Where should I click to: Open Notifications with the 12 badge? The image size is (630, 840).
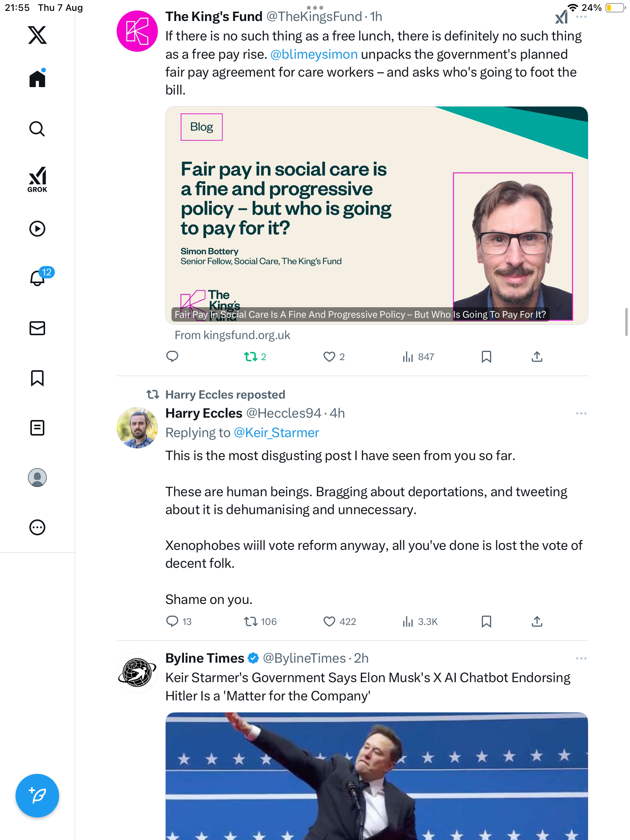pyautogui.click(x=38, y=278)
